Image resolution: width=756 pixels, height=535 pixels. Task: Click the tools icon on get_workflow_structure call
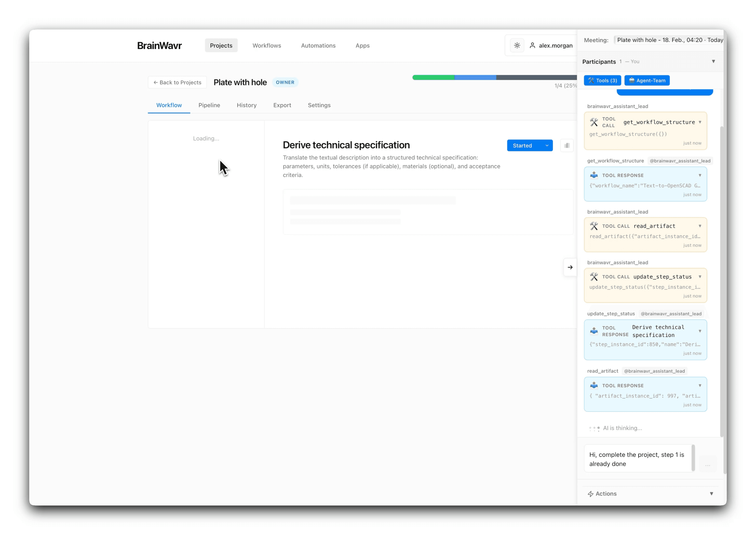pyautogui.click(x=594, y=122)
